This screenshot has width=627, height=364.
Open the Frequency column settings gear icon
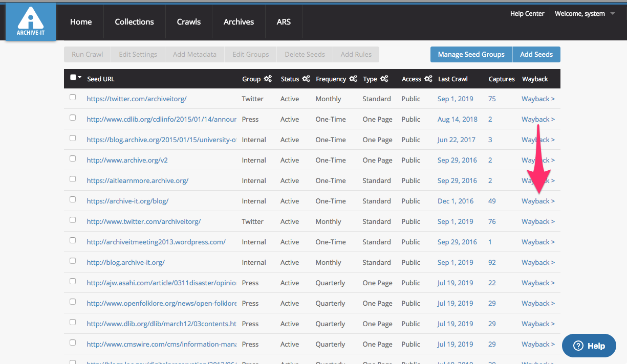pos(353,79)
